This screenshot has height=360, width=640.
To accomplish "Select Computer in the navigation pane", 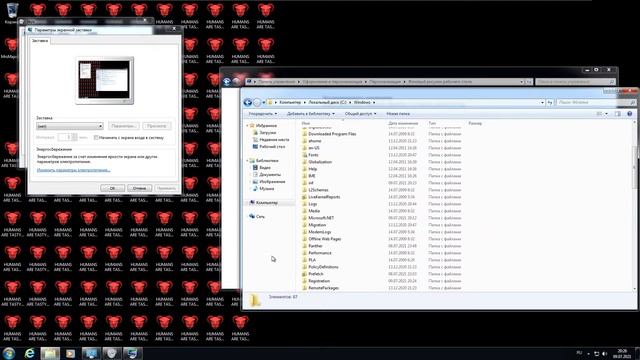I will pyautogui.click(x=266, y=202).
